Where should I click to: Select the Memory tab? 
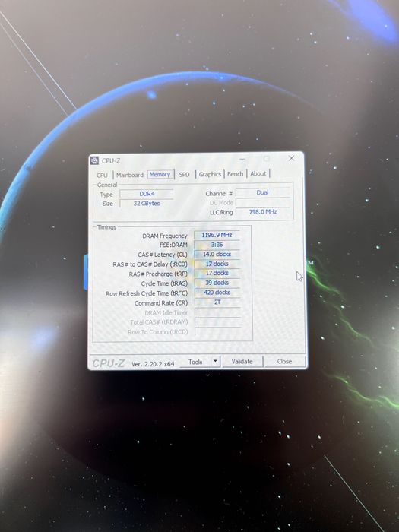(160, 174)
